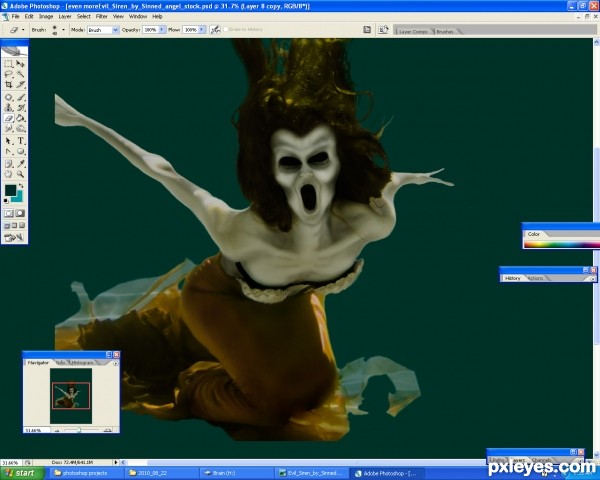Screen dimensions: 600x480
Task: Open the Edit menu
Action: 29,16
